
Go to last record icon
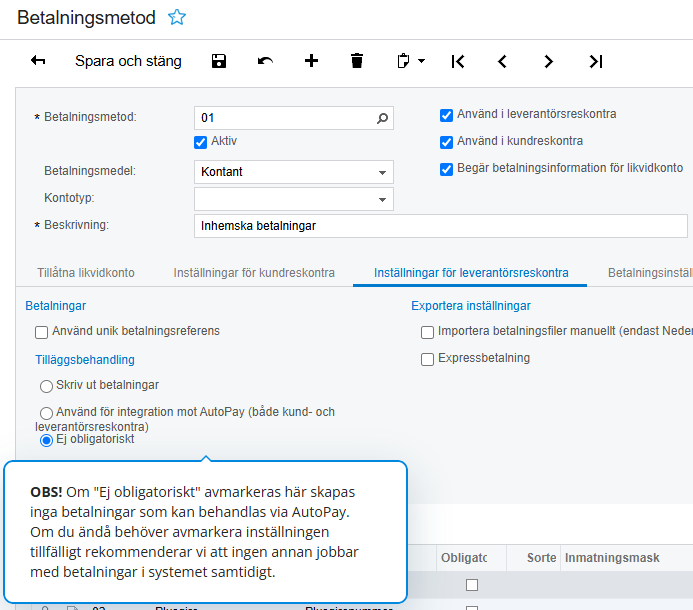tap(595, 61)
